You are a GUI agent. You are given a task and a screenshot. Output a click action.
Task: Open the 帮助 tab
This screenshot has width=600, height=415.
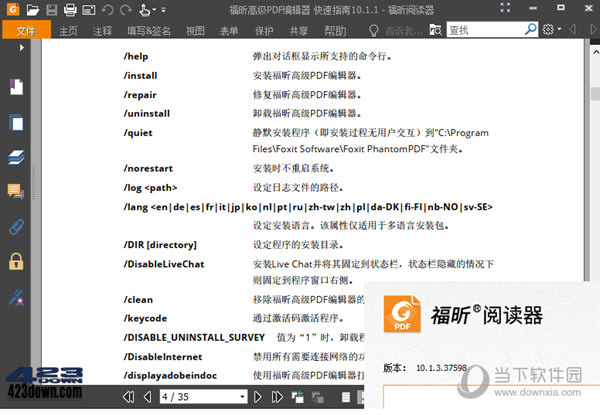pyautogui.click(x=335, y=31)
